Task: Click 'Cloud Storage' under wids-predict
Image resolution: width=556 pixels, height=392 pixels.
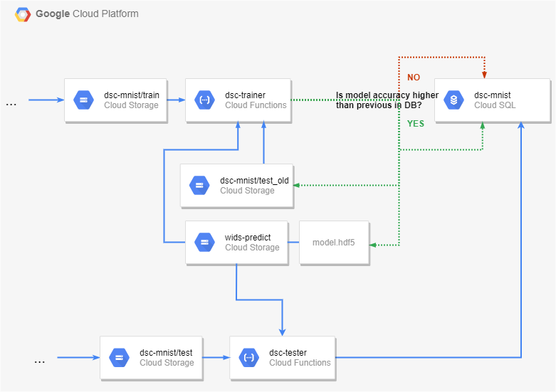Action: (x=252, y=248)
